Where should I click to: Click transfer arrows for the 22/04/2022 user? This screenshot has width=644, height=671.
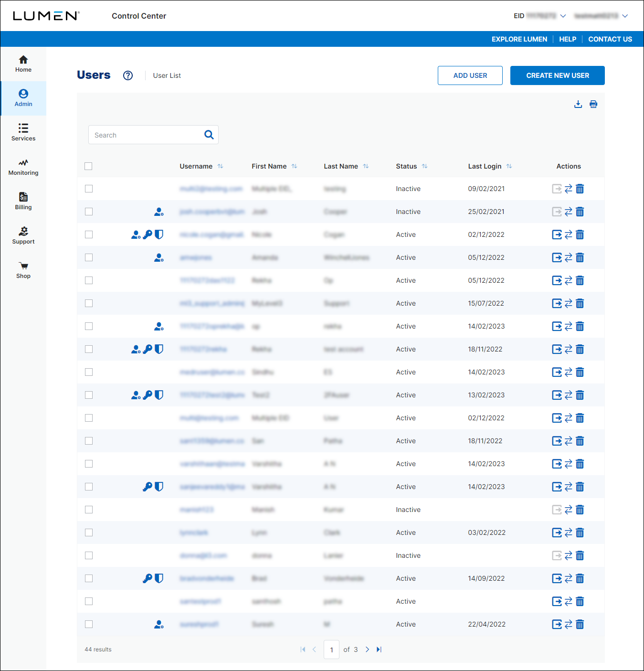coord(569,624)
